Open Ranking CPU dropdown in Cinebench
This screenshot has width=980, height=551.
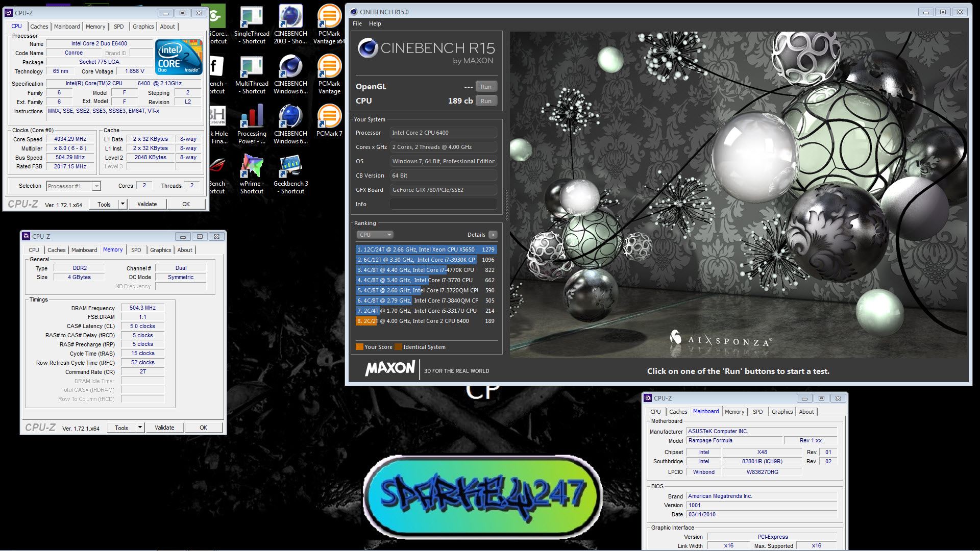tap(375, 235)
